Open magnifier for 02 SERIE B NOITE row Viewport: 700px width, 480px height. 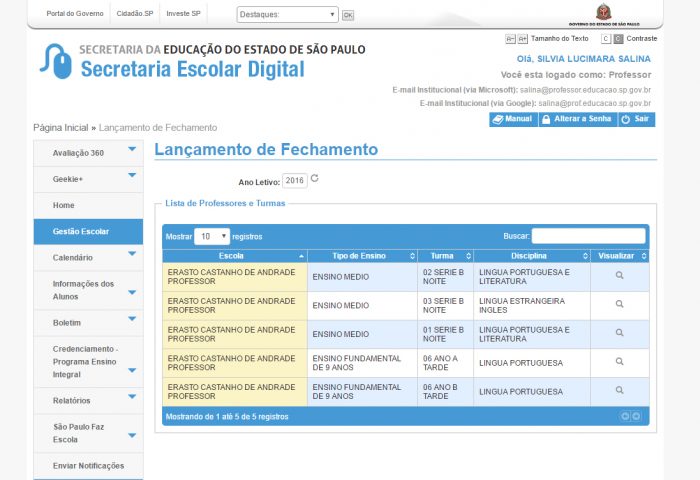click(x=619, y=275)
